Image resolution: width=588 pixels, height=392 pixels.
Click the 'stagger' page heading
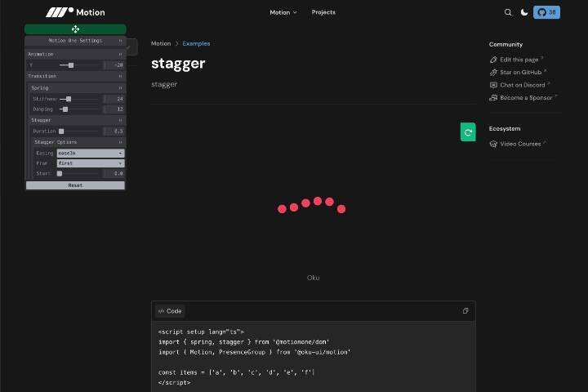pos(178,64)
